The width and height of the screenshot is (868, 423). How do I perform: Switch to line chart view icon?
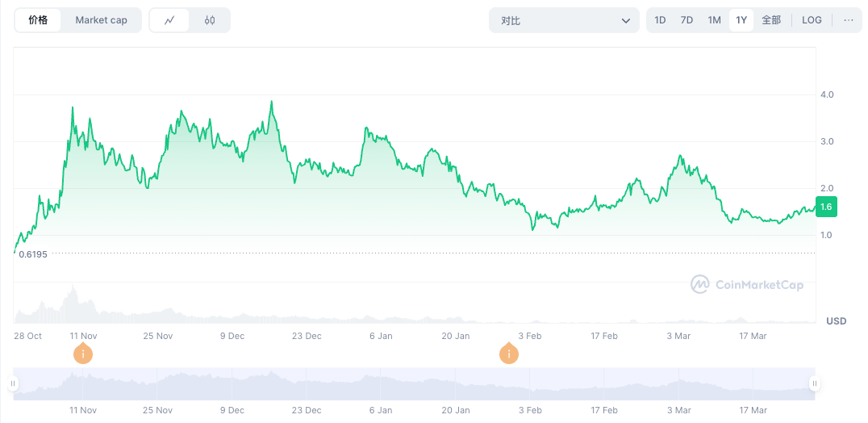169,20
